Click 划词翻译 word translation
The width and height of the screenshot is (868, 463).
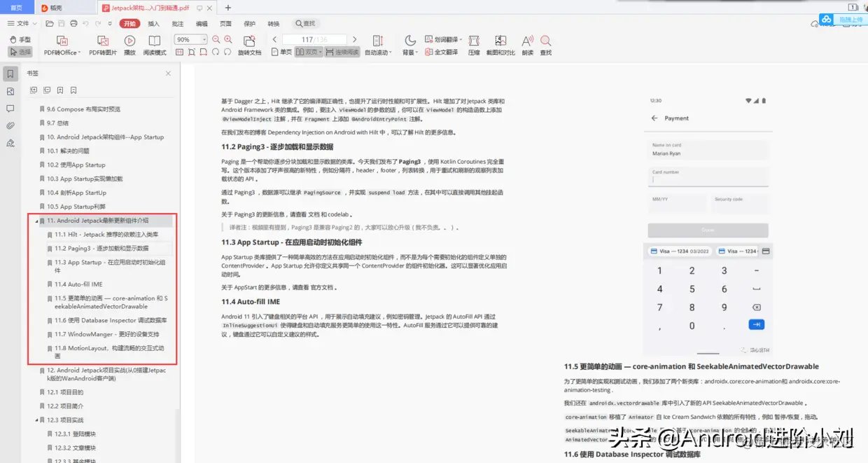point(442,40)
